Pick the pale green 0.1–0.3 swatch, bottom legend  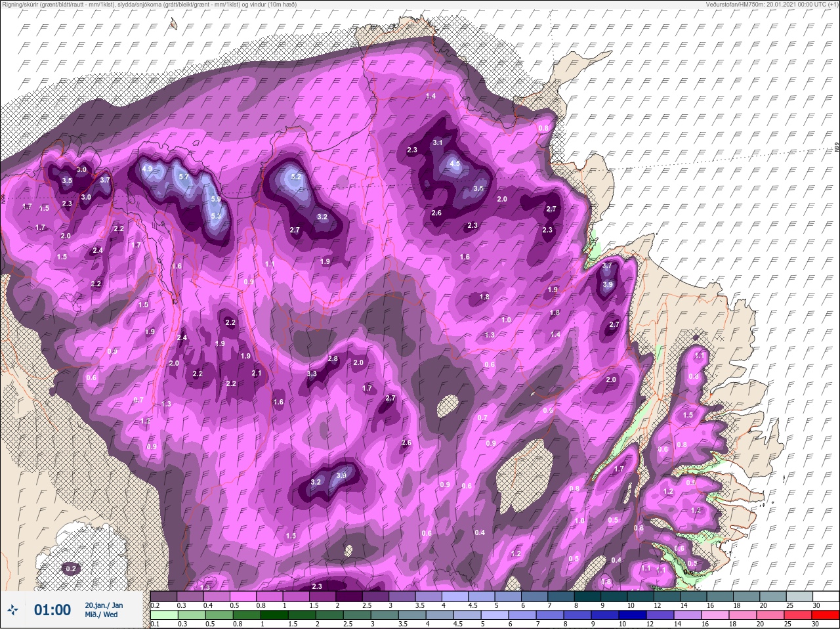click(x=165, y=616)
